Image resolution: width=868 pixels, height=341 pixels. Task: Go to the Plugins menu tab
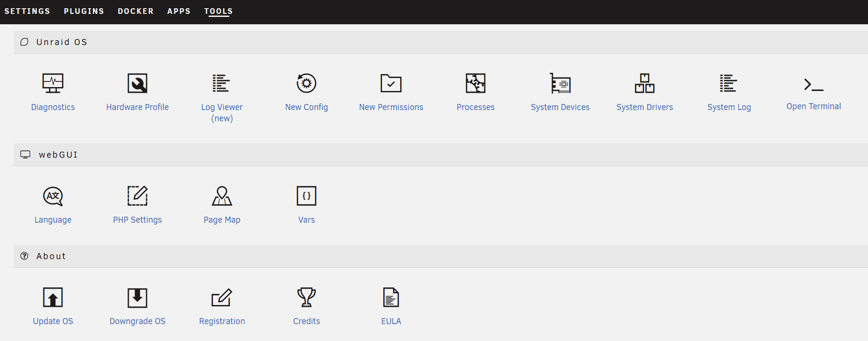pos(84,11)
